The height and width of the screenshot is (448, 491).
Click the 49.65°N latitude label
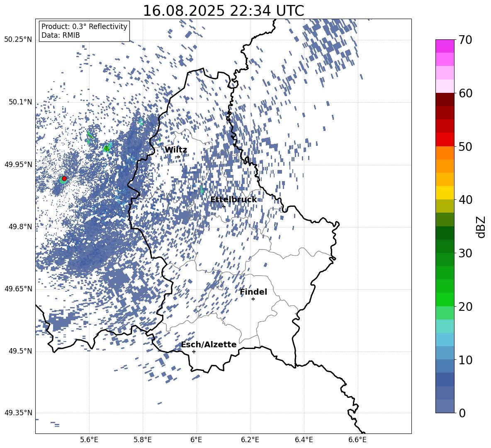(18, 289)
